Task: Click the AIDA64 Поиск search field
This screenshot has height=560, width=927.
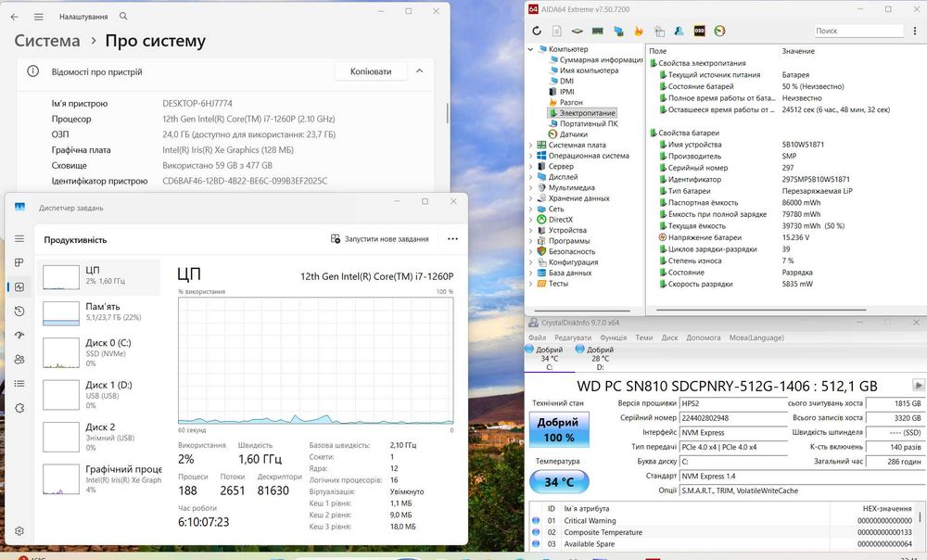Action: 858,31
